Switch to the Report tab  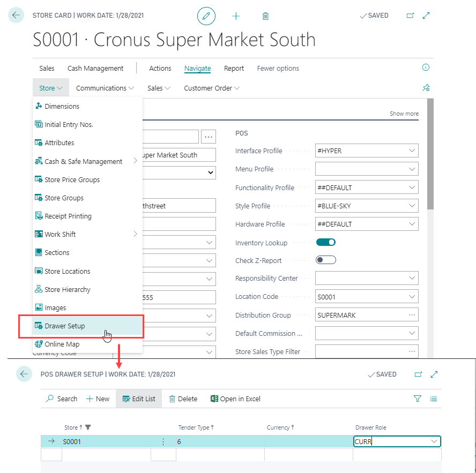(234, 68)
